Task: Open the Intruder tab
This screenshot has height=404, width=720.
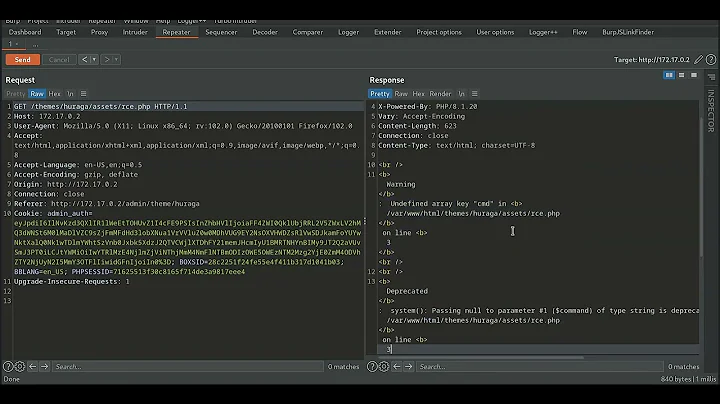Action: [135, 32]
